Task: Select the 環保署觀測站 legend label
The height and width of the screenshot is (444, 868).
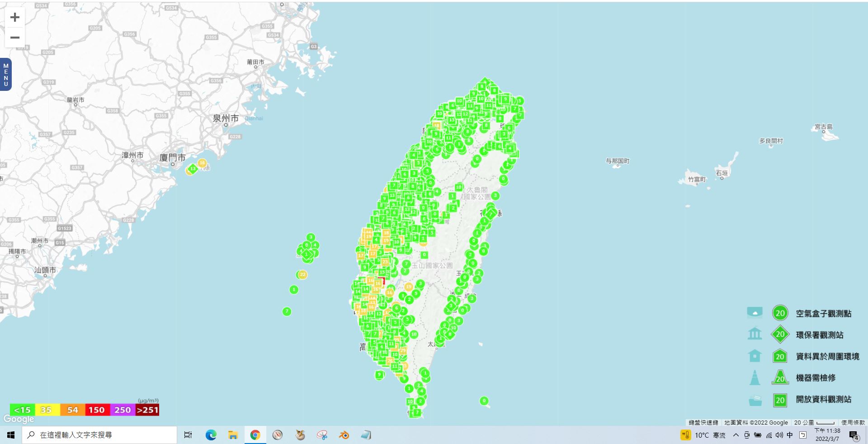Action: point(819,335)
